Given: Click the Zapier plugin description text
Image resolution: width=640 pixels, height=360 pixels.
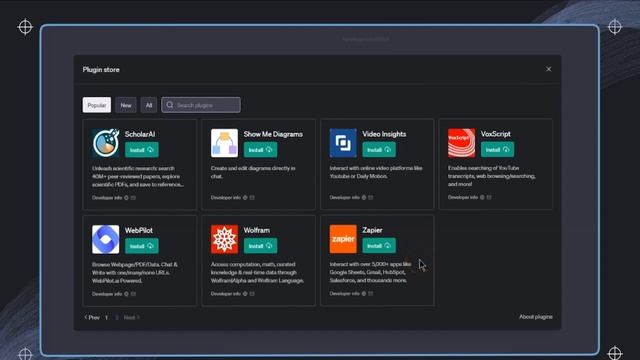Looking at the screenshot, I should 371,272.
